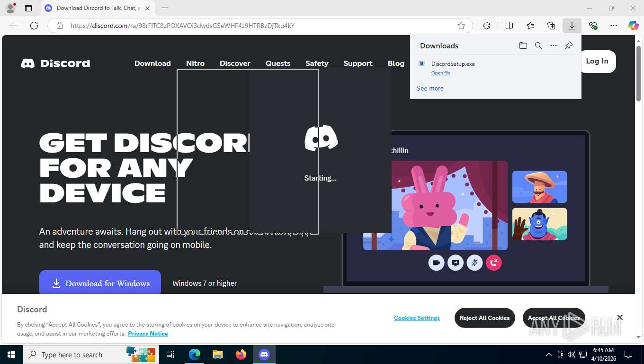The width and height of the screenshot is (644, 364).
Task: Open the tab actions menu icon
Action: point(28,8)
